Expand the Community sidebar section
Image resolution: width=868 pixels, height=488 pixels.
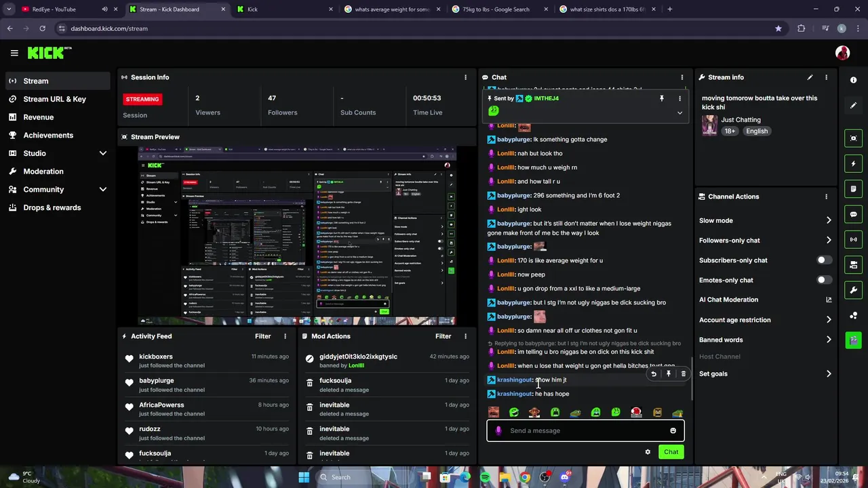103,190
